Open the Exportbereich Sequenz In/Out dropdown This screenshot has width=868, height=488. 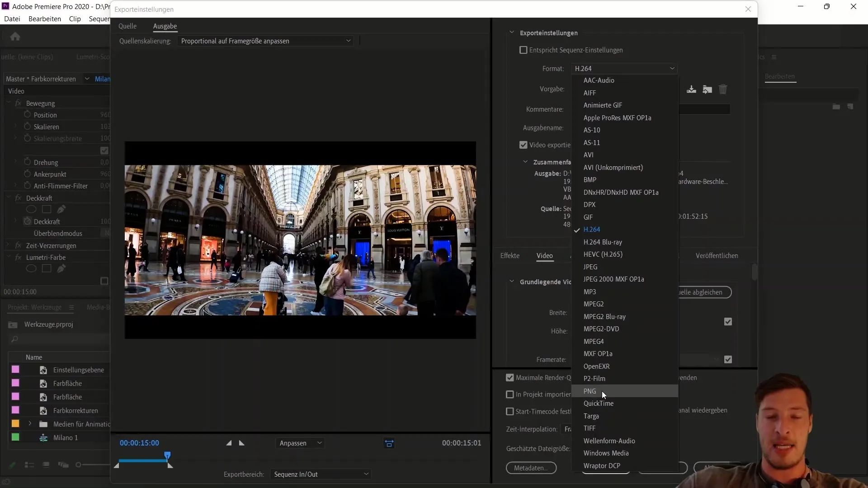click(x=321, y=474)
